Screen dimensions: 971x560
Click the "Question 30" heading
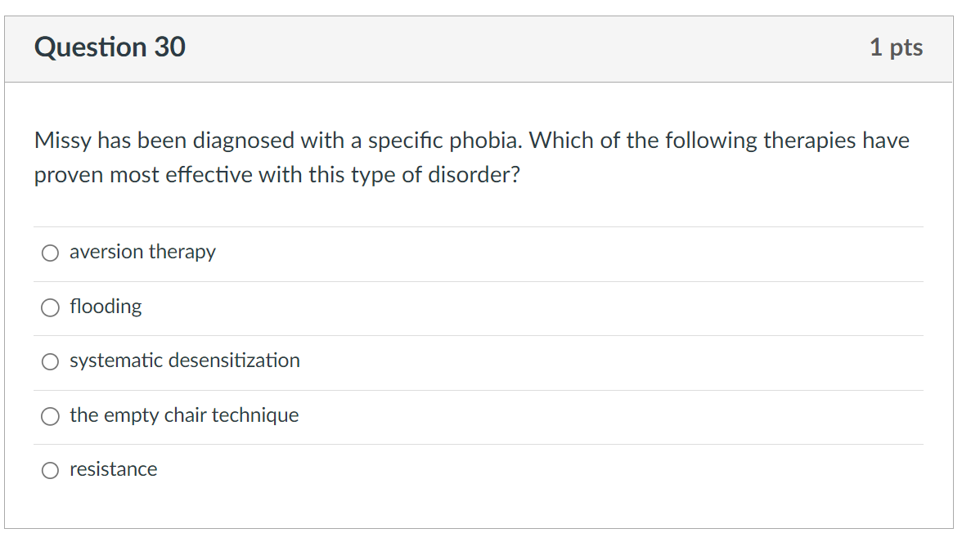pos(110,47)
